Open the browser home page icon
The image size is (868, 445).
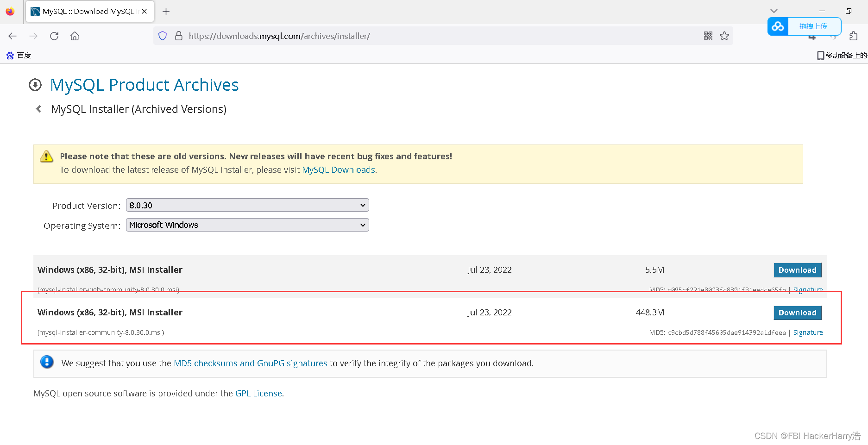point(75,36)
